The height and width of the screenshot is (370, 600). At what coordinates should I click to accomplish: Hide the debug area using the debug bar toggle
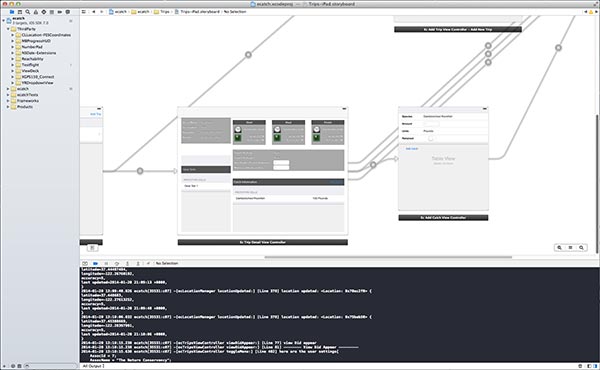pyautogui.click(x=85, y=263)
